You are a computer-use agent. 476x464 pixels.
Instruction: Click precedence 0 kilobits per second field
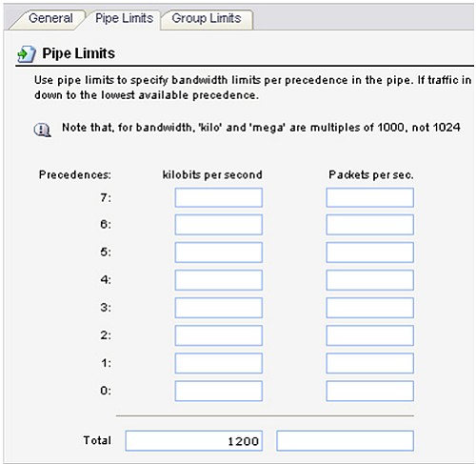point(219,391)
